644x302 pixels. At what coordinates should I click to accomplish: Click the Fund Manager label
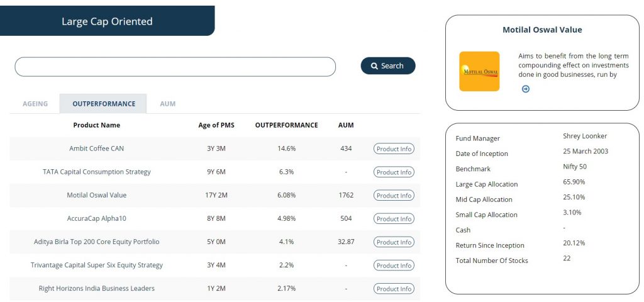pos(478,138)
